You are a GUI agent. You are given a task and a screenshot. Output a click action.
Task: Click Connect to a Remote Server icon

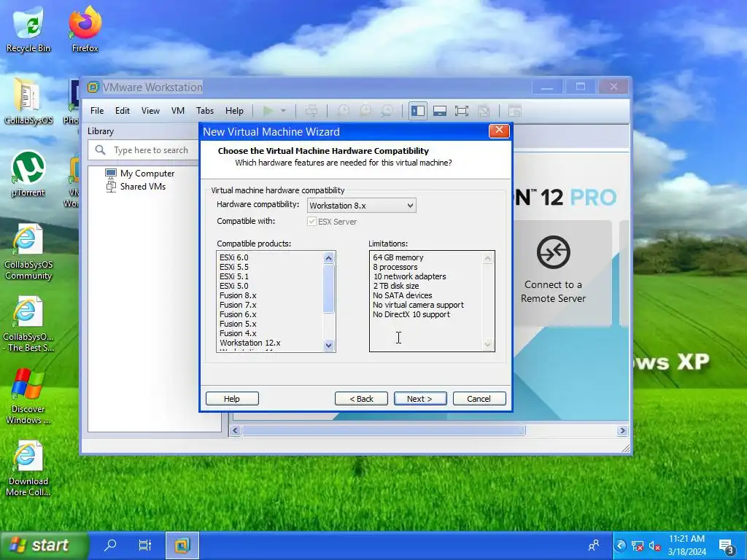(x=553, y=252)
